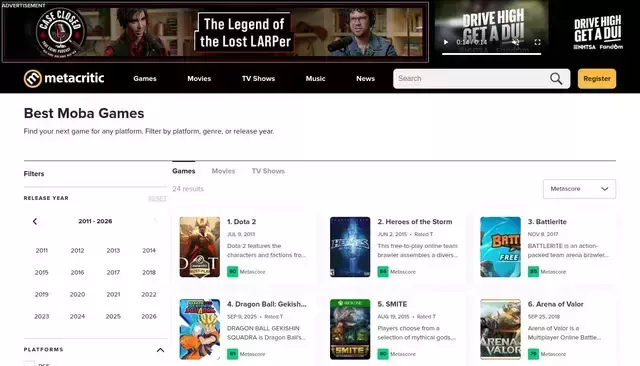The height and width of the screenshot is (366, 640).
Task: Open the '1. Dota 2' title link
Action: pos(242,222)
